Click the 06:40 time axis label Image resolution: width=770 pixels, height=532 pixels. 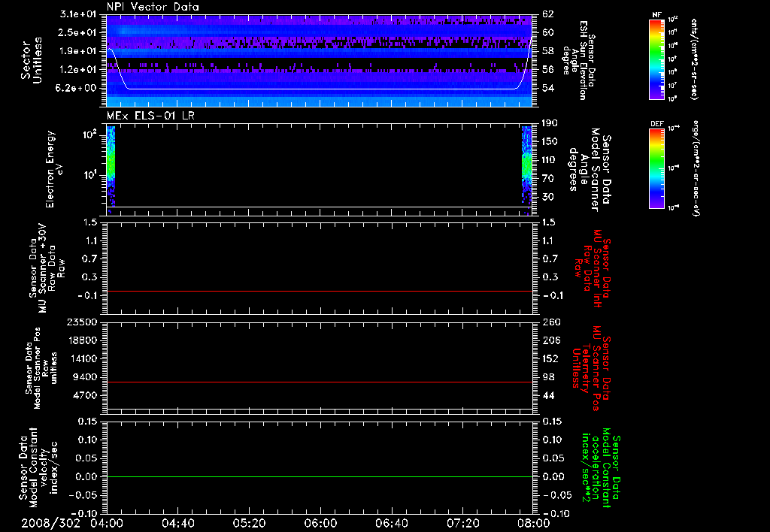click(392, 523)
